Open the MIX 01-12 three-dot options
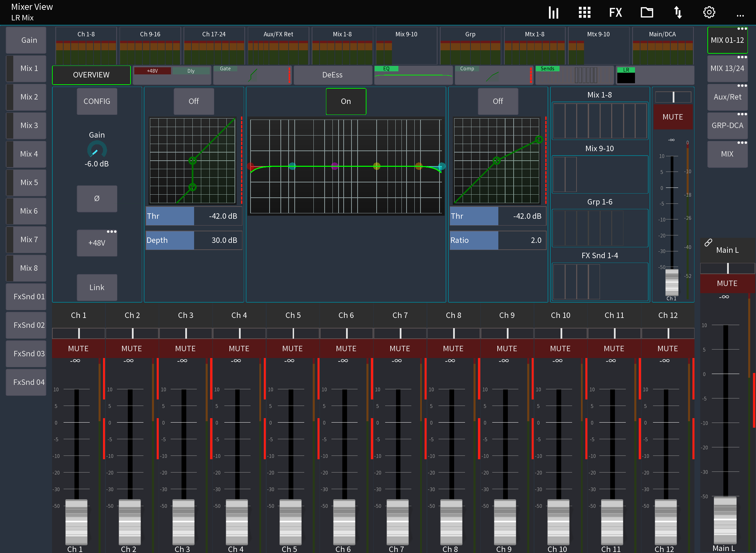Viewport: 756px width, 553px height. [x=742, y=29]
